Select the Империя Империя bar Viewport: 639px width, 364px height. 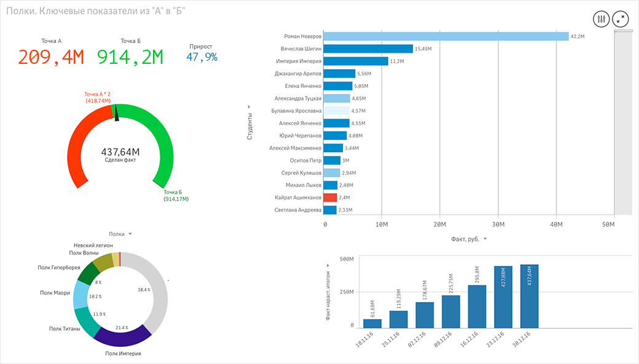[x=355, y=61]
